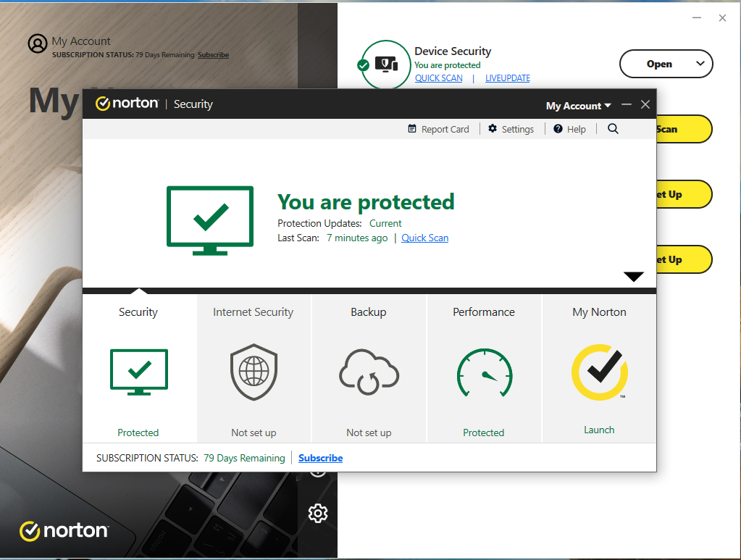Select the Performance tab label
Viewport: 741px width, 560px height.
(484, 312)
